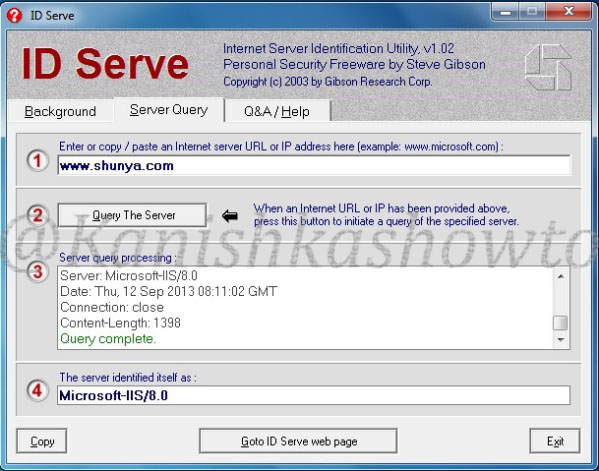Click the Query The Server button

point(132,215)
